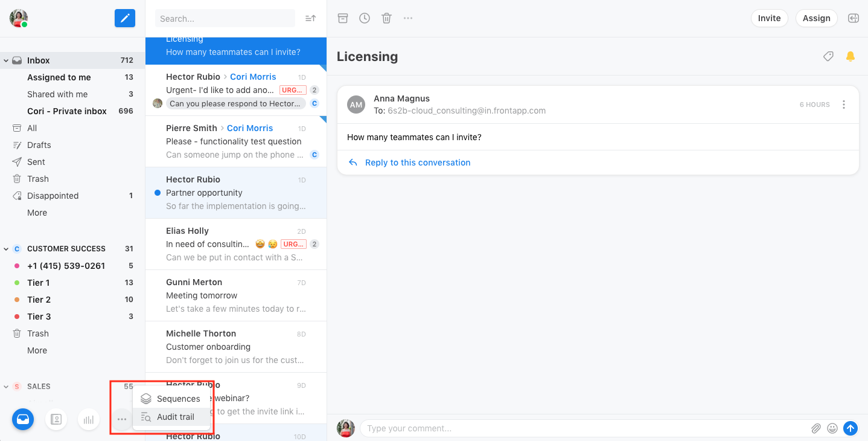
Task: Focus the Search field
Action: (225, 18)
